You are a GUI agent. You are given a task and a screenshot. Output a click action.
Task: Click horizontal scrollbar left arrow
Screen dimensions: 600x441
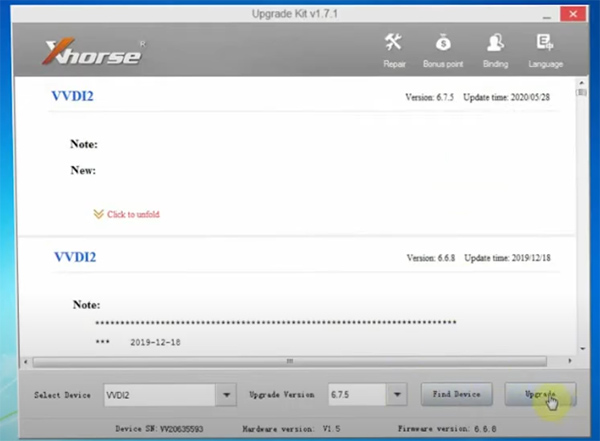coord(26,361)
